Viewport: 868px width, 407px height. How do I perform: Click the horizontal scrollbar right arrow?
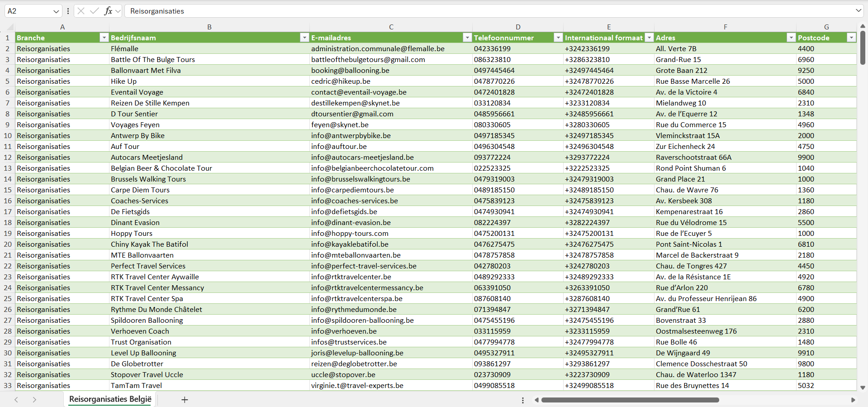(853, 400)
